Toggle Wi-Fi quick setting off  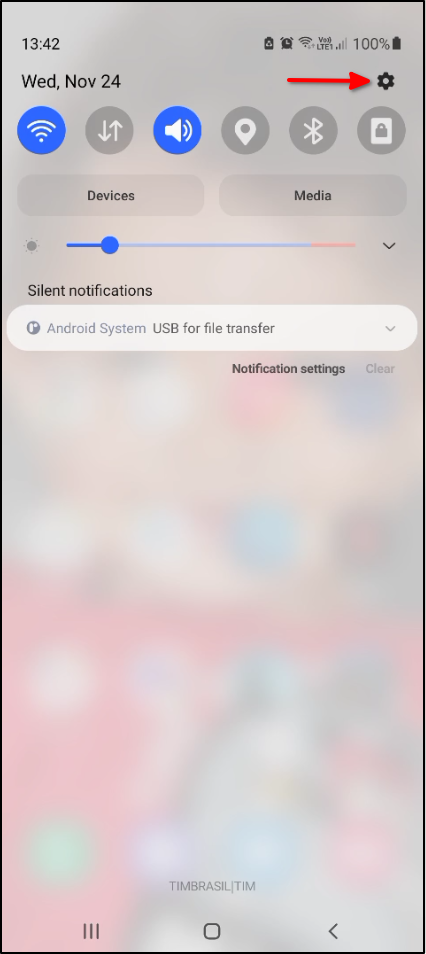(41, 130)
